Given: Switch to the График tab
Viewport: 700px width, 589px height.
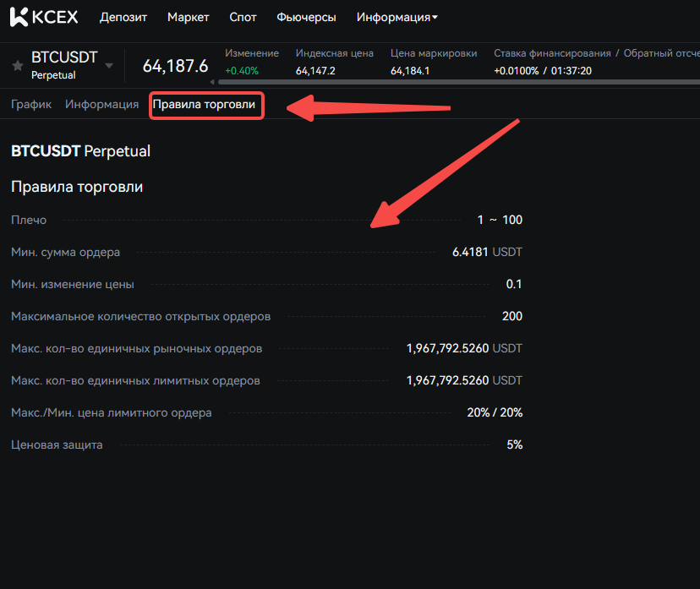Looking at the screenshot, I should (31, 105).
